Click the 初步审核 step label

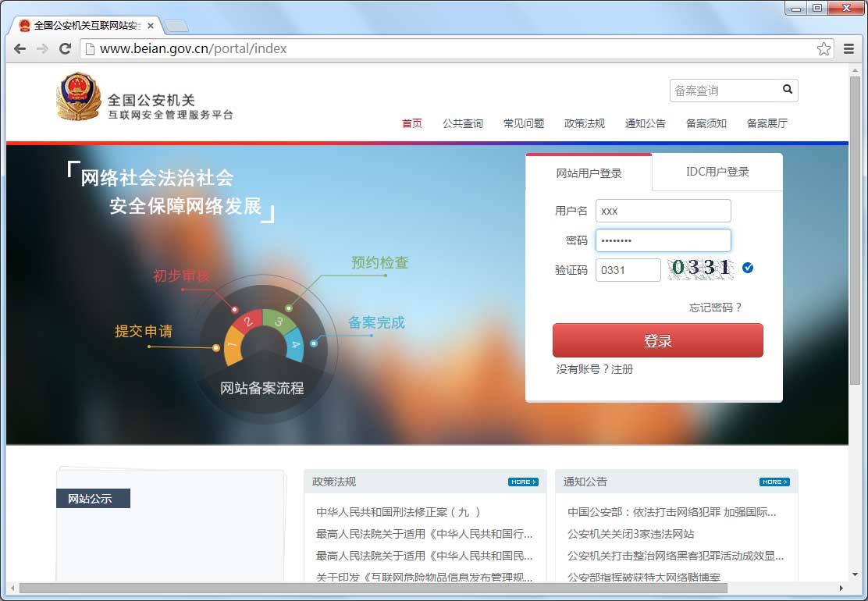(x=181, y=275)
